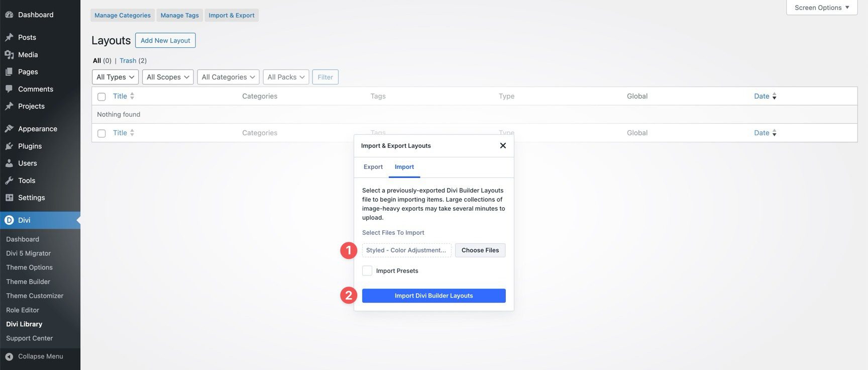Click the Pages icon in sidebar
868x370 pixels.
click(9, 72)
